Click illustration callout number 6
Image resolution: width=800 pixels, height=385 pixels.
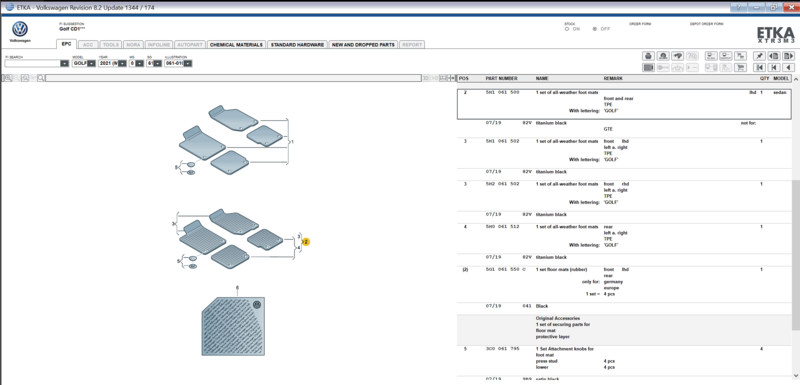(237, 289)
